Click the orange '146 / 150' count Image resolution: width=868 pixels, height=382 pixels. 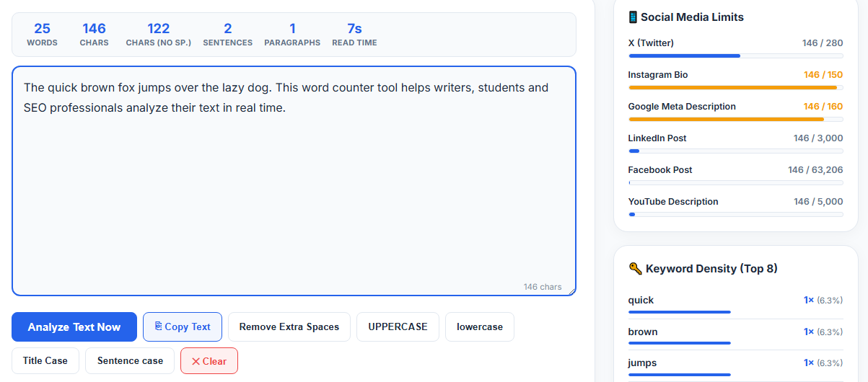[823, 75]
